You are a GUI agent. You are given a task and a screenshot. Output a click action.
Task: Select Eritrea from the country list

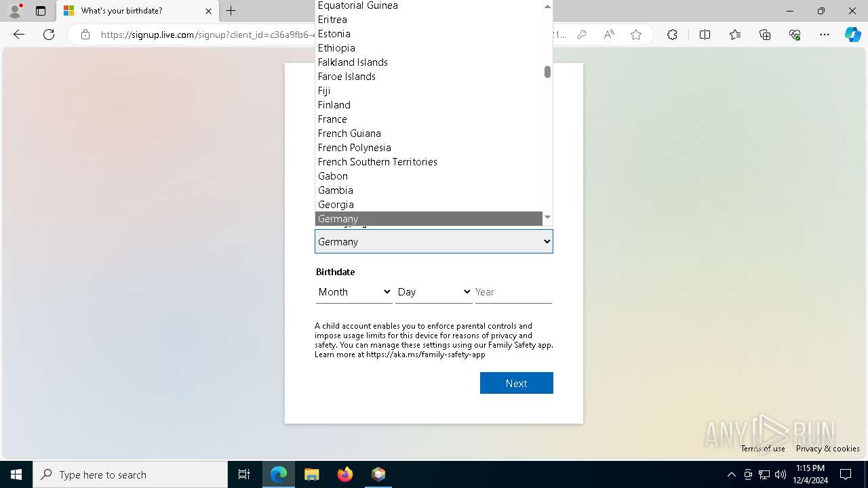coord(429,20)
